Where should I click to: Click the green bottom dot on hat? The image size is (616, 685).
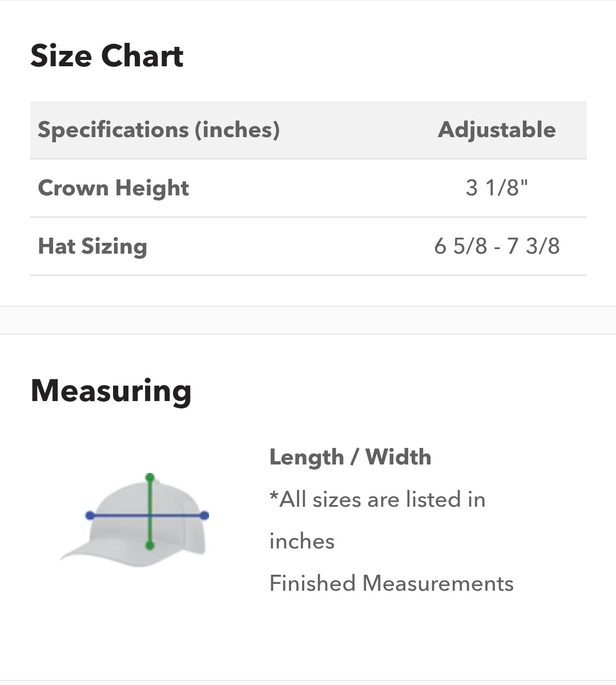(150, 546)
